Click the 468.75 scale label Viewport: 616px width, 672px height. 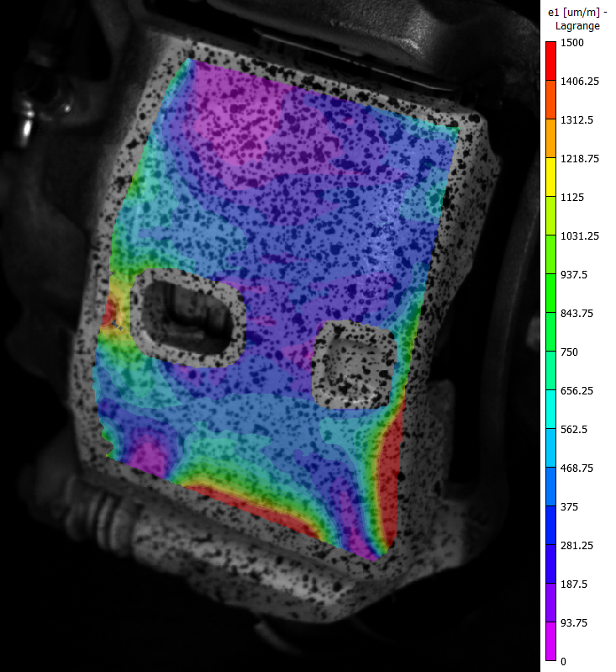pyautogui.click(x=577, y=468)
